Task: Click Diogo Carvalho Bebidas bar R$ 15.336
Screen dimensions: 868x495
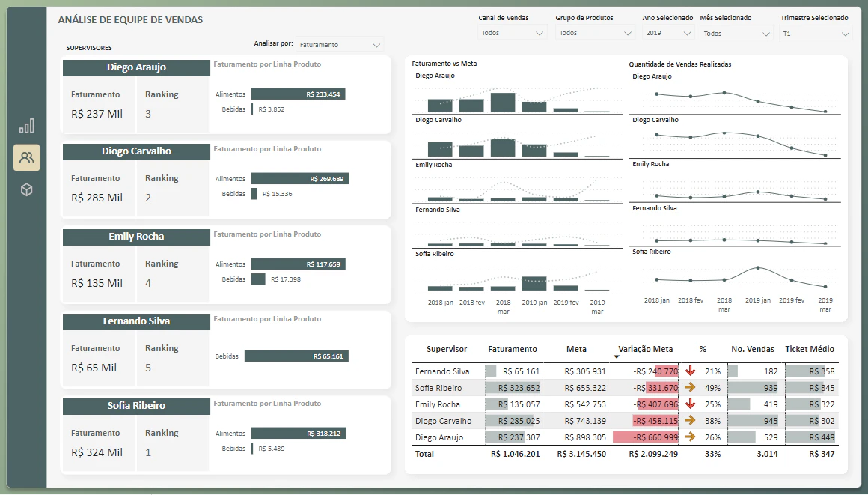Action: pyautogui.click(x=254, y=194)
